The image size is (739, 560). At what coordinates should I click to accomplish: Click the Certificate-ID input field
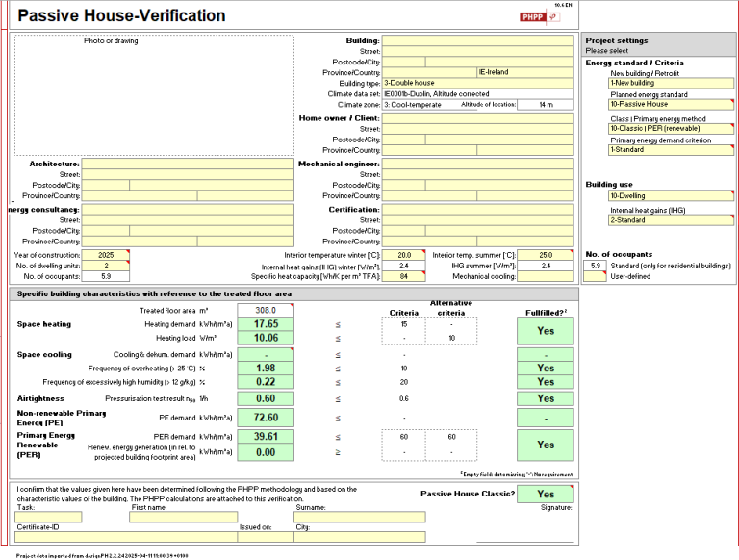click(126, 537)
